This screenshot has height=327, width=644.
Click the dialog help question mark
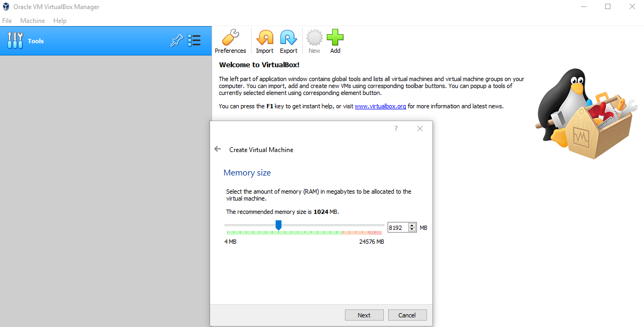tap(396, 129)
